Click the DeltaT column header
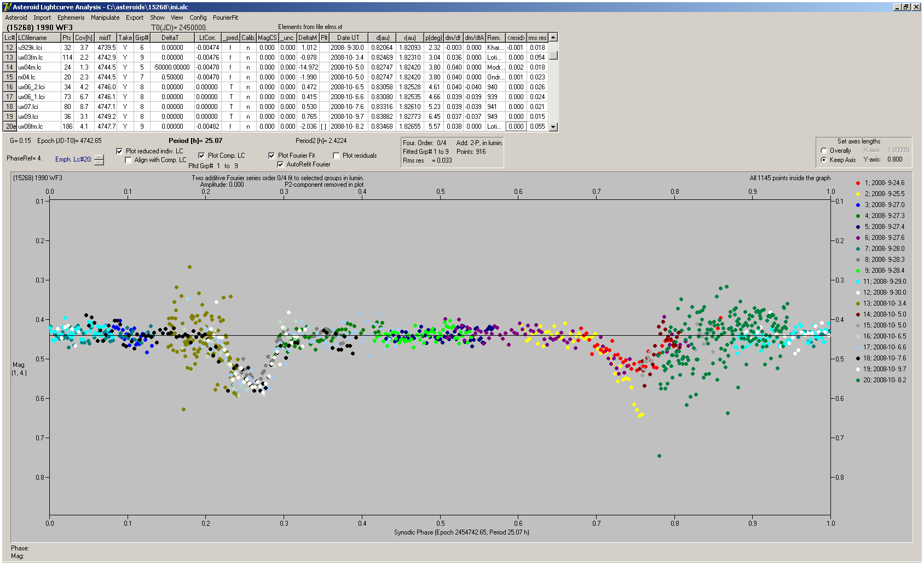 (172, 38)
